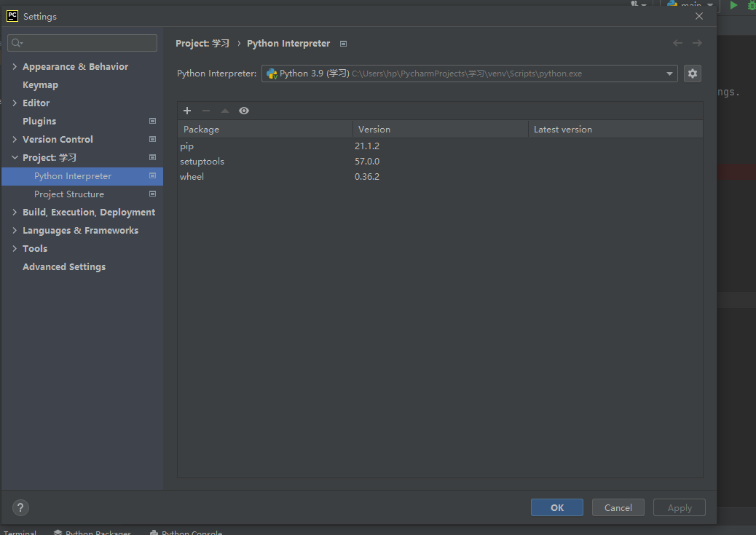Screen dimensions: 756x535
Task: Click the add package plus icon
Action: pyautogui.click(x=187, y=111)
